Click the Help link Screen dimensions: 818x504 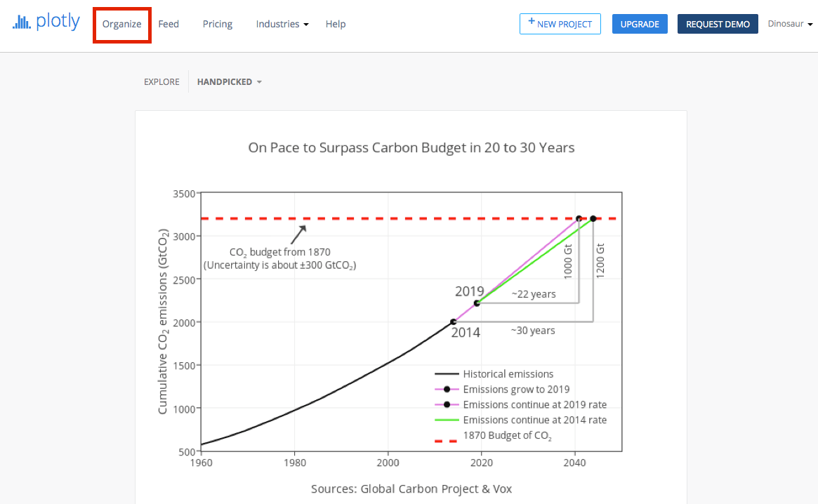coord(336,23)
